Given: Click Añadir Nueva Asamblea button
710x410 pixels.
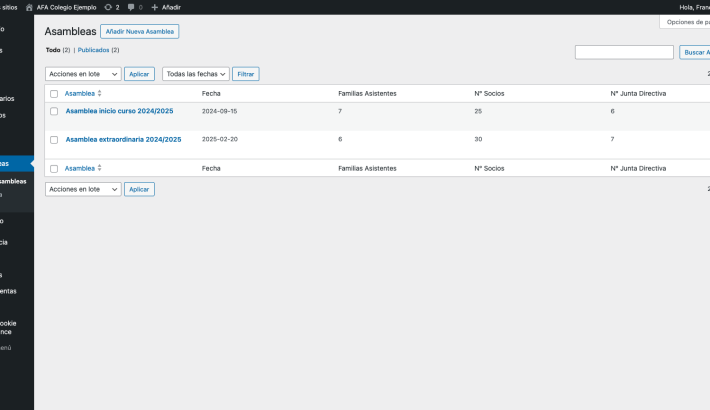Looking at the screenshot, I should click(139, 32).
